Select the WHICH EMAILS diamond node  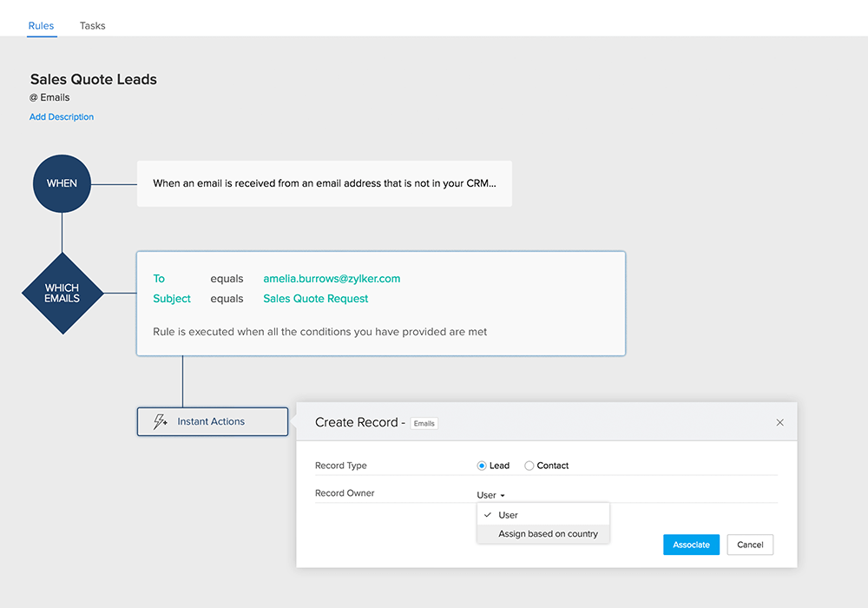(62, 294)
